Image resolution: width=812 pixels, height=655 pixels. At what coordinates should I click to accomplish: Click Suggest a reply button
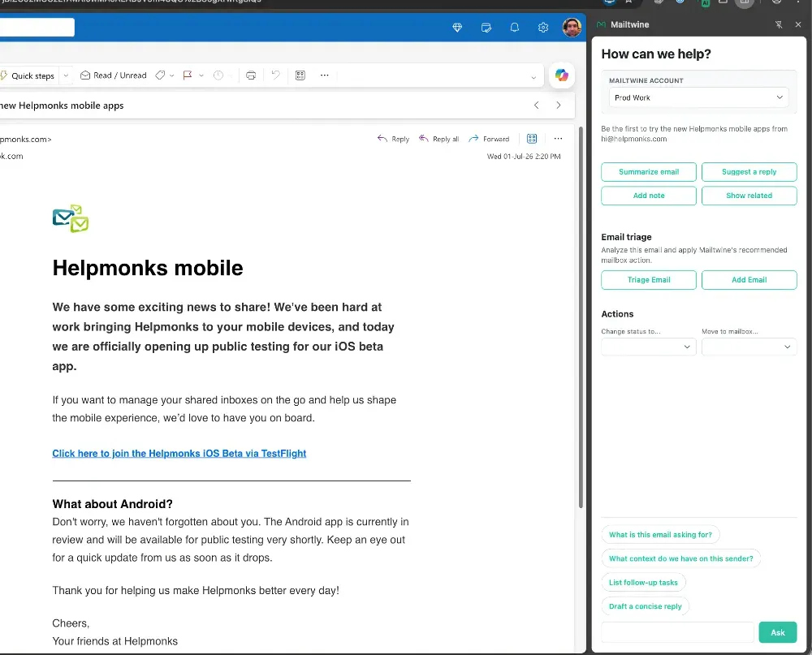pos(749,172)
